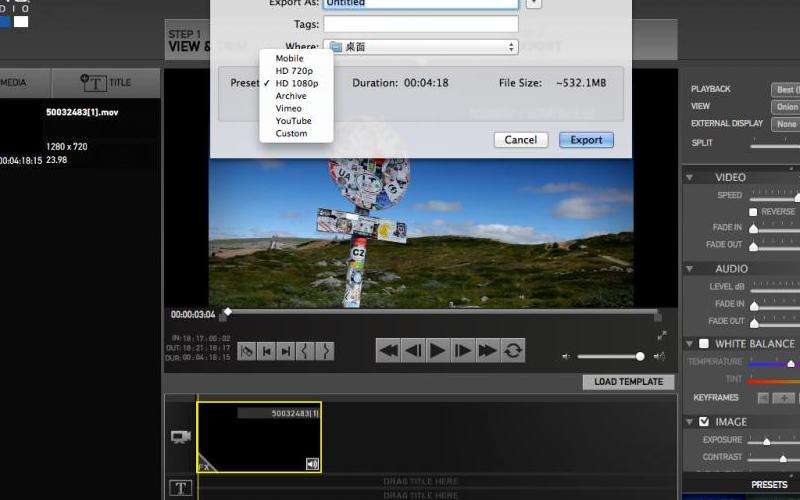
Task: Choose HD 720p preset option
Action: point(294,71)
